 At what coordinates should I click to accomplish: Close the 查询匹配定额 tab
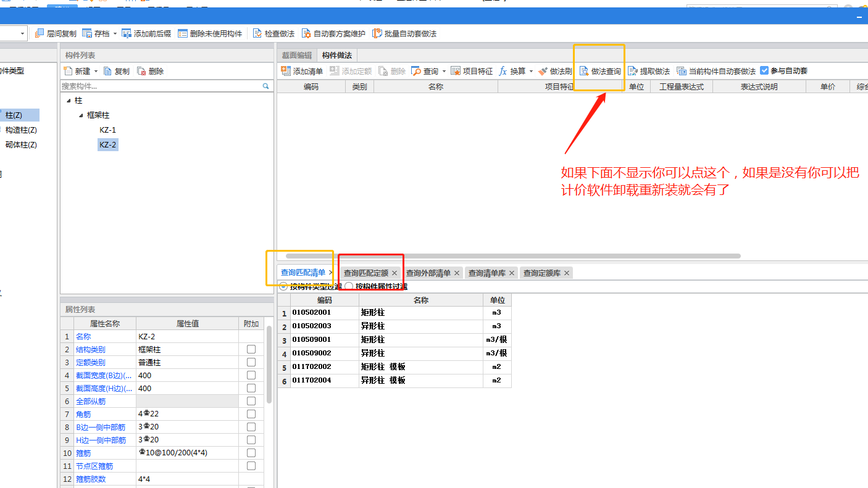click(x=394, y=273)
